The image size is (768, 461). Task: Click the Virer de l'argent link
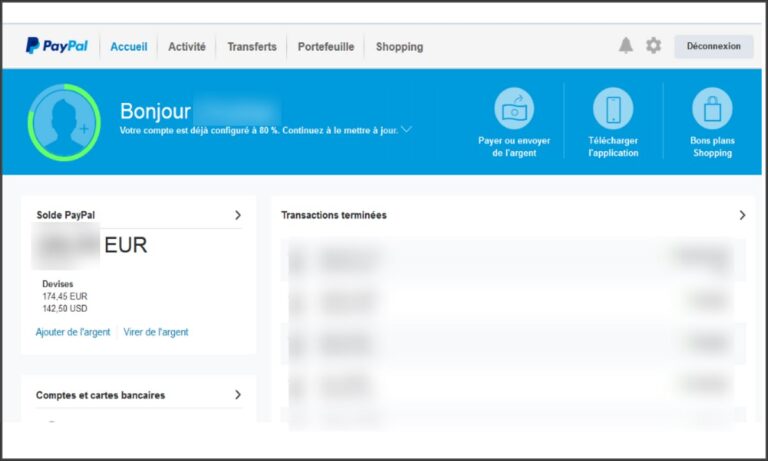pyautogui.click(x=156, y=332)
